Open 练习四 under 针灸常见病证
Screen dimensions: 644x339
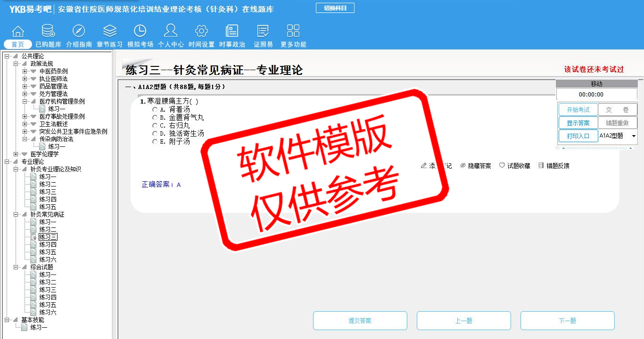coord(48,245)
